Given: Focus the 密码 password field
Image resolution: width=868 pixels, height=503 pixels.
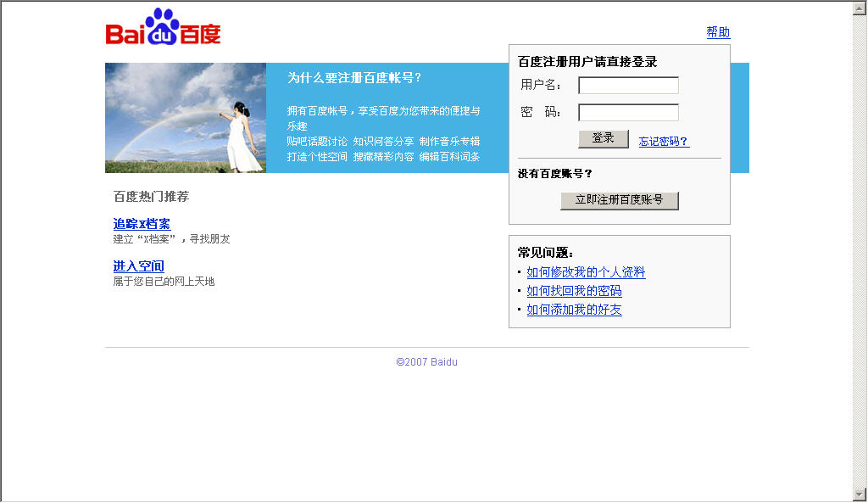Looking at the screenshot, I should pos(628,113).
